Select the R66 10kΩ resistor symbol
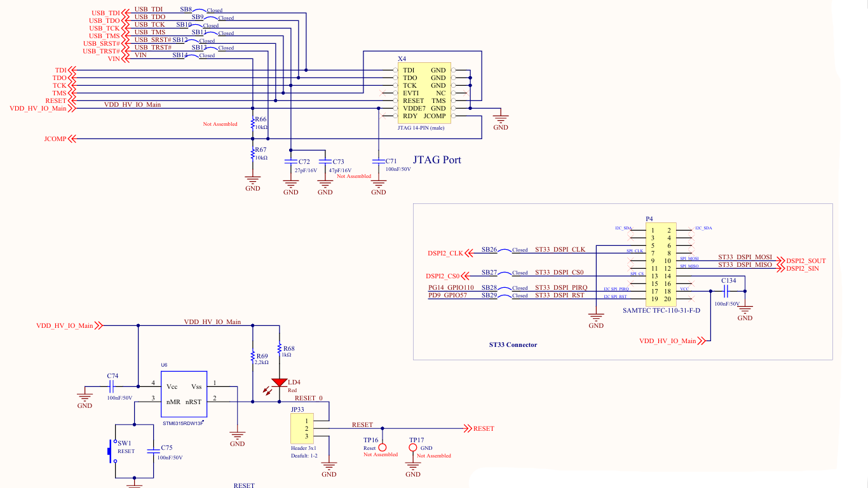This screenshot has width=868, height=488. [x=253, y=123]
